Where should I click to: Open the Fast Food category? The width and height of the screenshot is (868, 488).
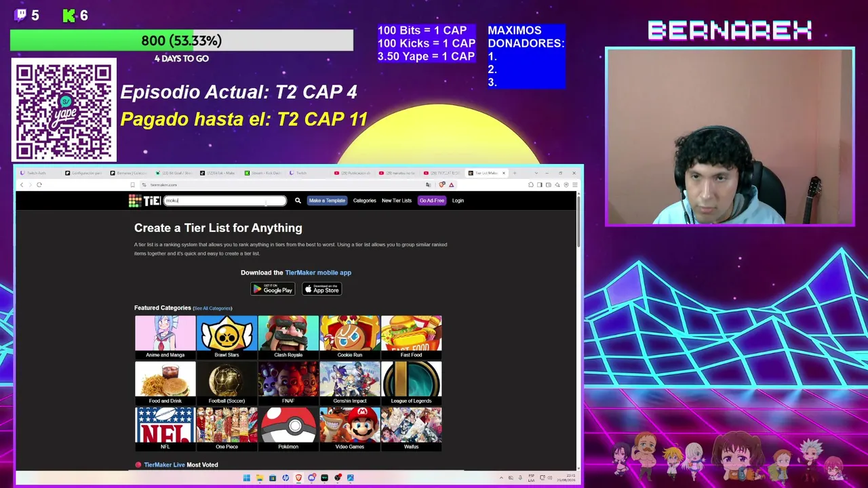[x=411, y=337]
